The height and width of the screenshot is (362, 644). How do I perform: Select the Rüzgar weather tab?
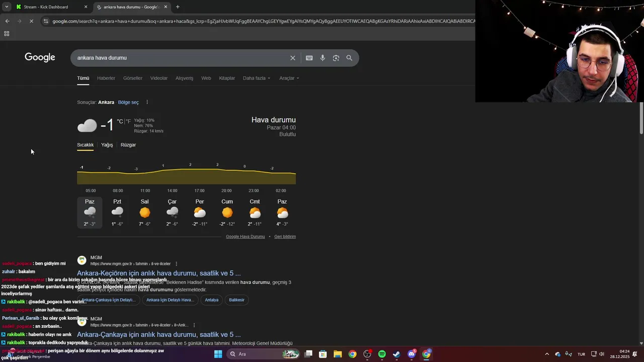click(x=128, y=145)
